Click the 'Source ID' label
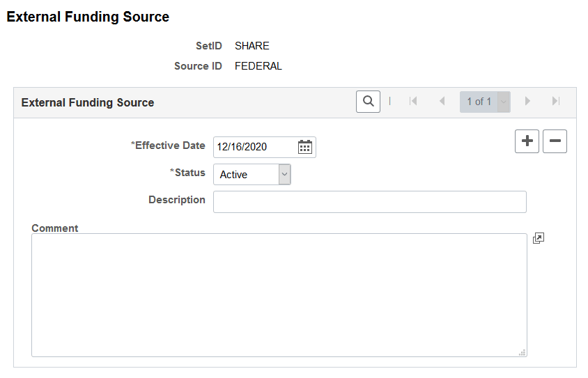The image size is (588, 378). pyautogui.click(x=198, y=66)
